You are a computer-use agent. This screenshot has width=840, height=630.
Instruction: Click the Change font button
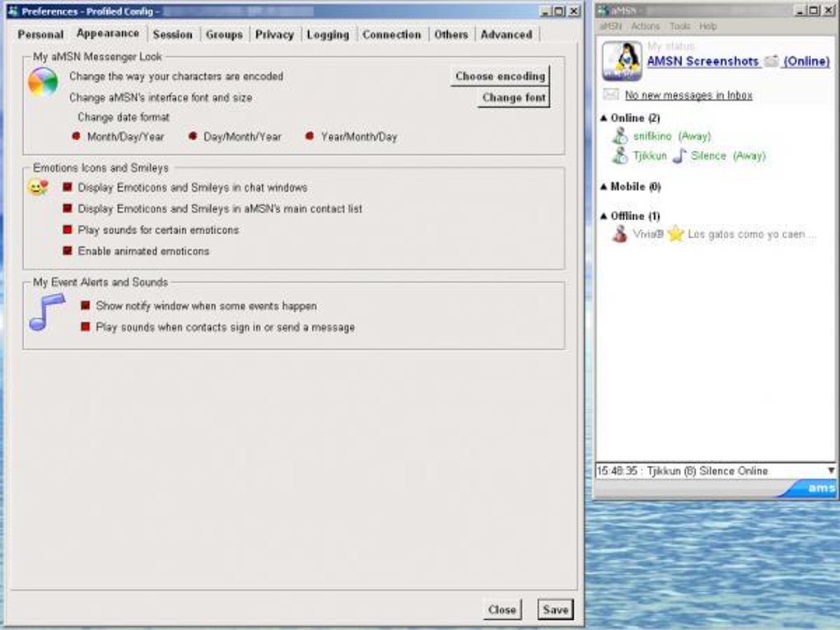coord(513,97)
